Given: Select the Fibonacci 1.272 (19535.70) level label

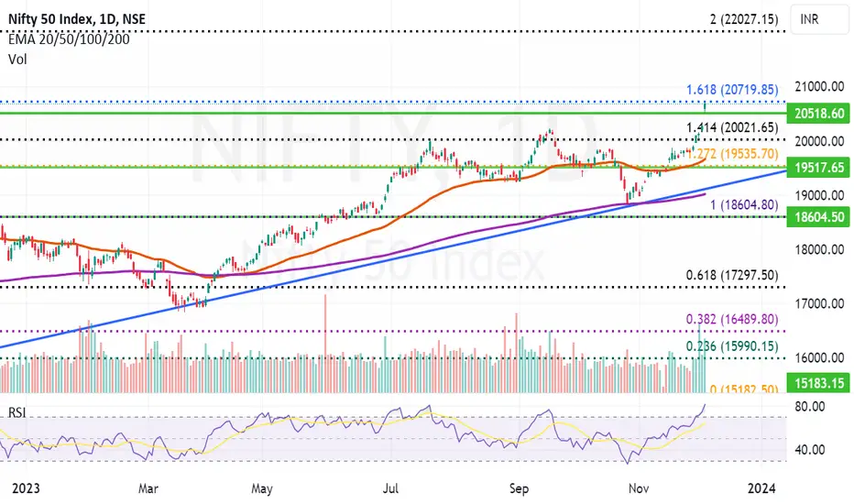Looking at the screenshot, I should point(732,154).
